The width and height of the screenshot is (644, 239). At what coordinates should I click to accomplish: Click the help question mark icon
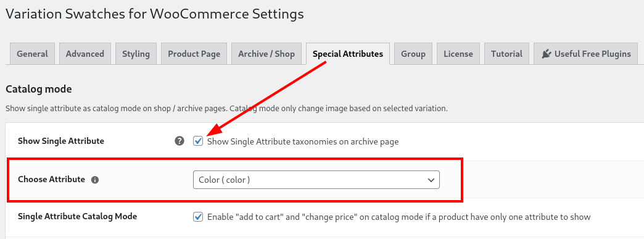tap(179, 141)
